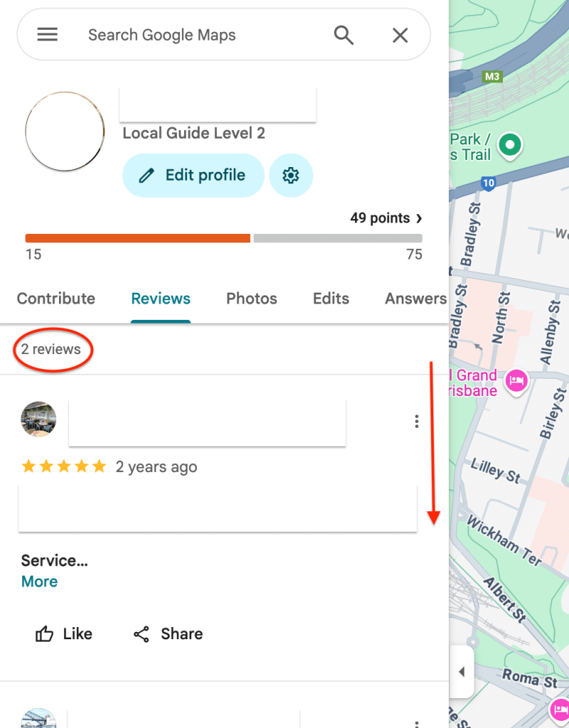Switch to the Contribute tab
Viewport: 569px width, 728px height.
(56, 299)
